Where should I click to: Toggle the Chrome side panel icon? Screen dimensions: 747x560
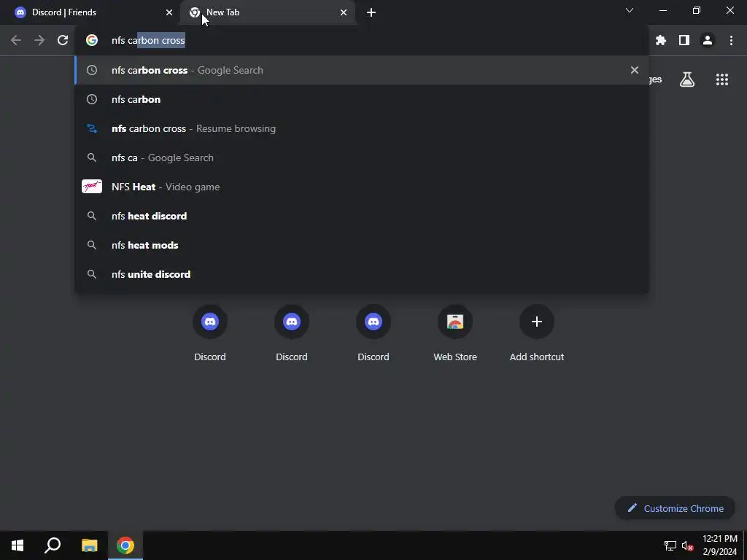(x=684, y=40)
